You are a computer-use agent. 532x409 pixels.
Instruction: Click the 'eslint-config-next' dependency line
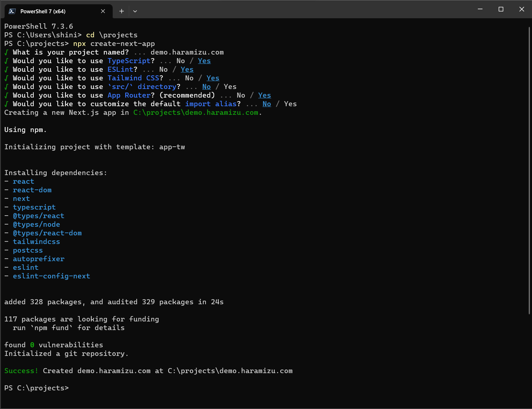51,276
